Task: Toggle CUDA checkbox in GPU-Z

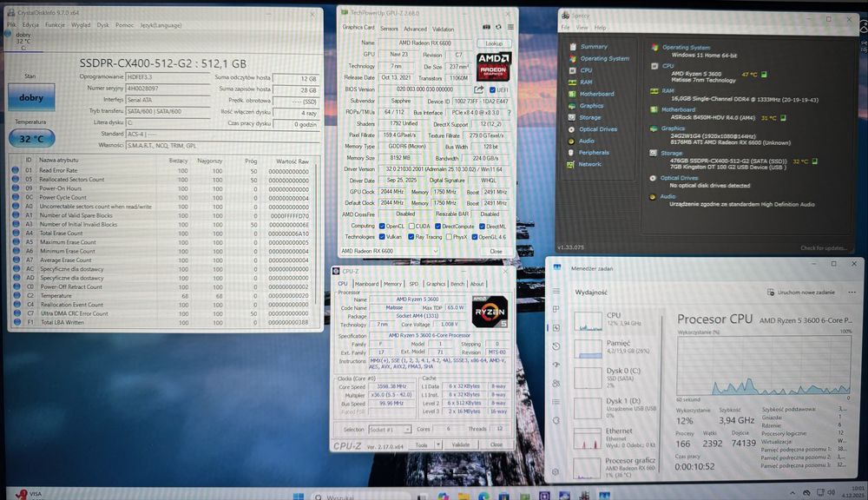Action: point(411,226)
